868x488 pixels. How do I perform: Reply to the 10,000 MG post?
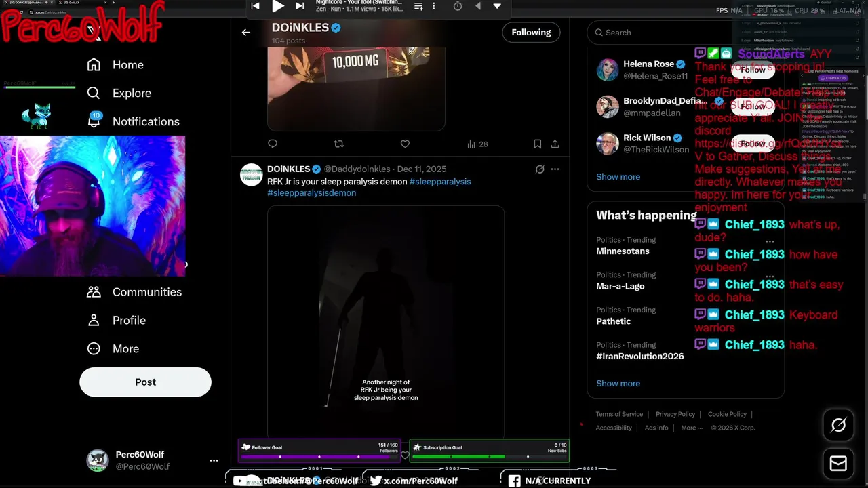click(273, 144)
